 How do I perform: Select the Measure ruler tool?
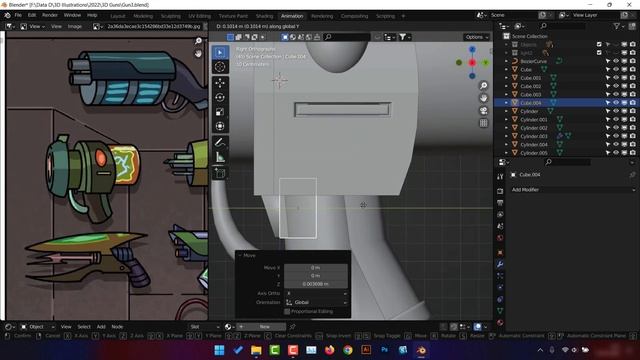coord(220,157)
